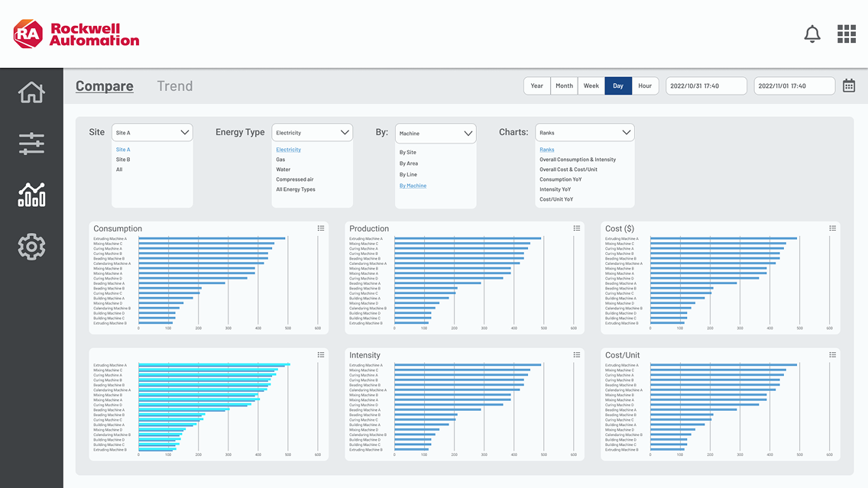Open the analytics chart page in sidebar

(x=31, y=195)
